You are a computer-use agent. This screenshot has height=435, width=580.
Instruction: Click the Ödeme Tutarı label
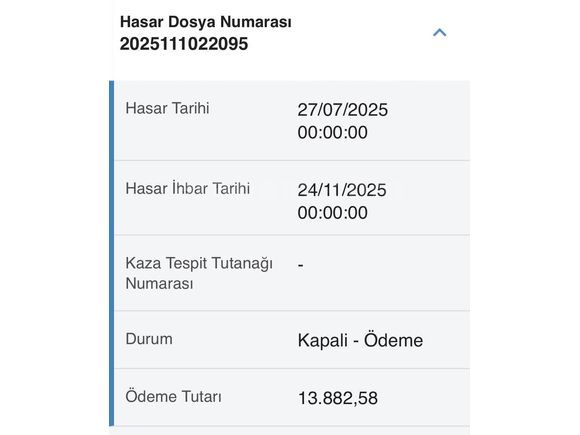[173, 397]
